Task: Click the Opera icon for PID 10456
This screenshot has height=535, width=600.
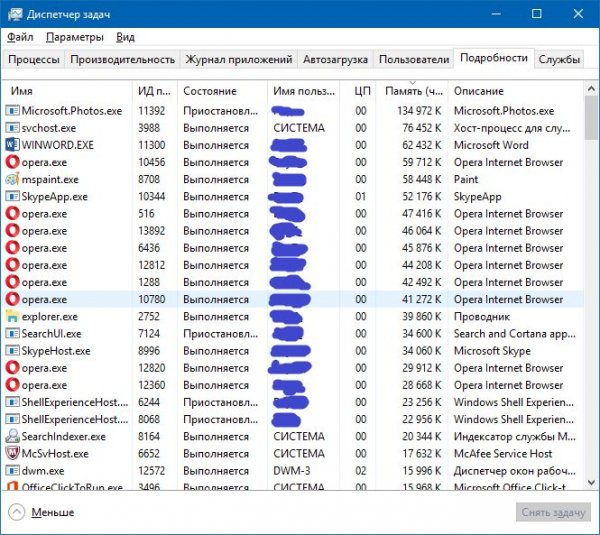Action: (12, 162)
